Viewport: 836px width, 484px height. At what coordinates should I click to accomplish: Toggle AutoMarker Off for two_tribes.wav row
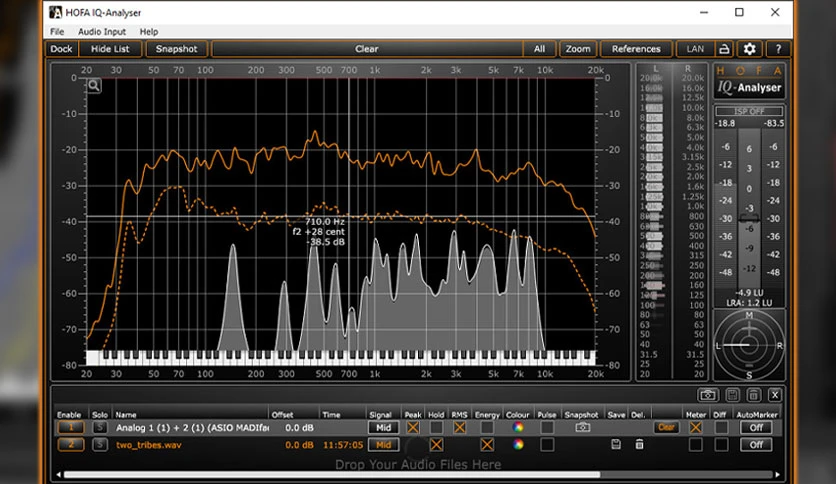point(756,444)
